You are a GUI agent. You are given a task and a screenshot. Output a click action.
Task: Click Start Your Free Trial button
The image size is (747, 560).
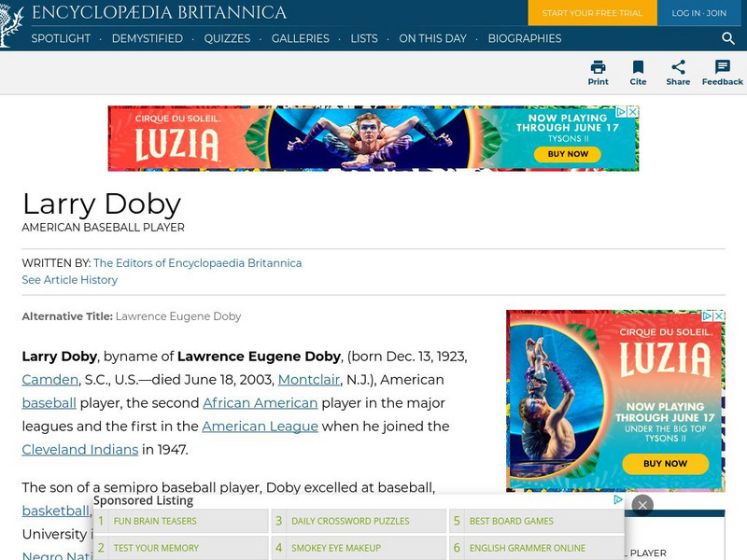592,13
